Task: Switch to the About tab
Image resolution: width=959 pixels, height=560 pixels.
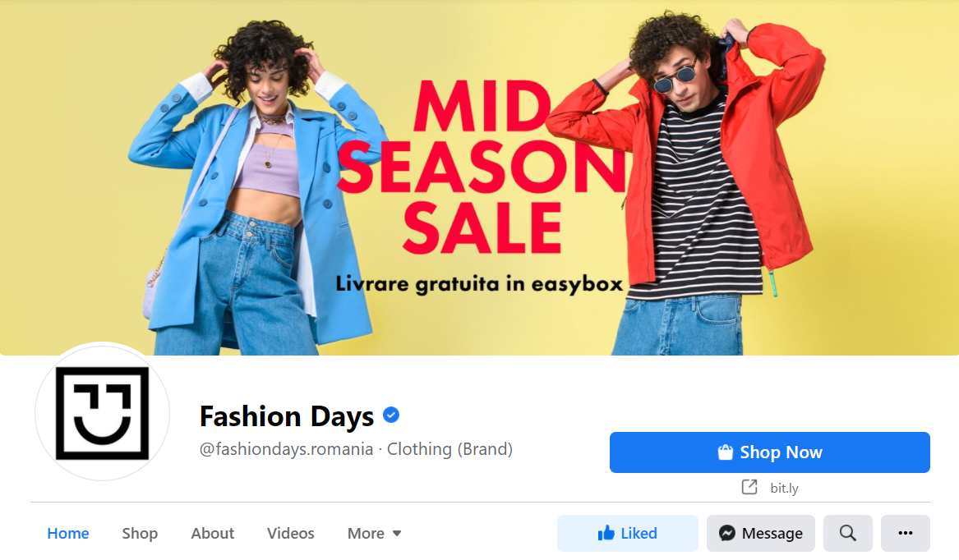Action: point(212,533)
